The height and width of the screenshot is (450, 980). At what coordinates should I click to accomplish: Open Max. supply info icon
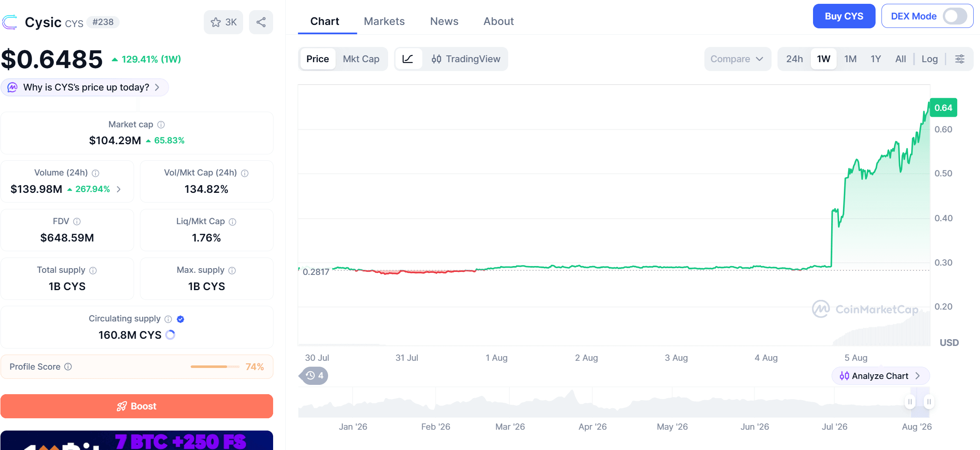point(232,270)
